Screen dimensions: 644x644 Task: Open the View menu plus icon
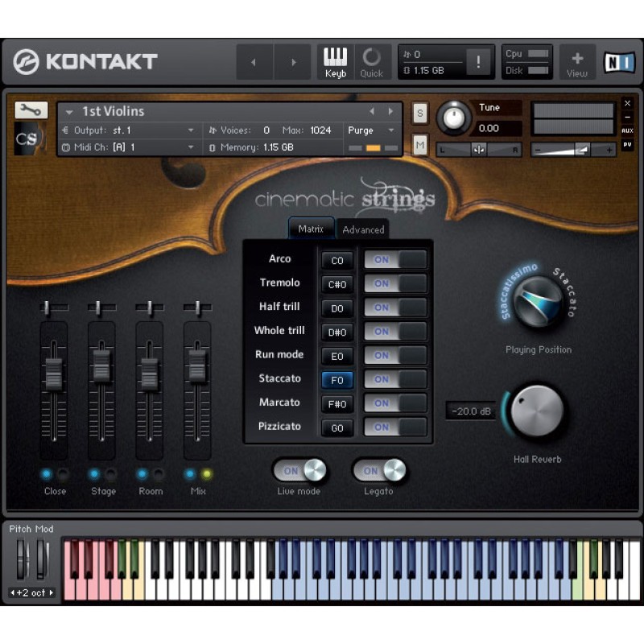coord(576,62)
